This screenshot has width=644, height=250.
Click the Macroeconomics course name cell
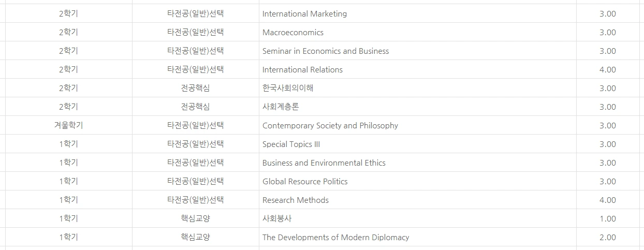(417, 32)
